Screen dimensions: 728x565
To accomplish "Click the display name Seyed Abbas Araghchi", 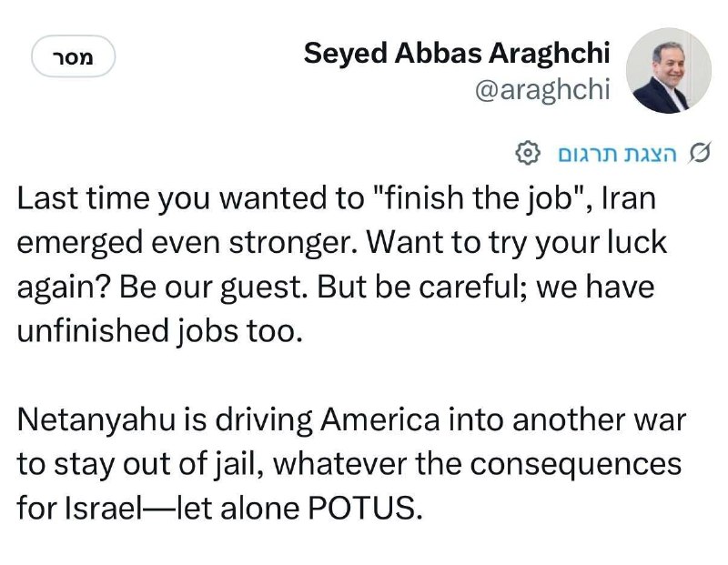I will (x=457, y=53).
